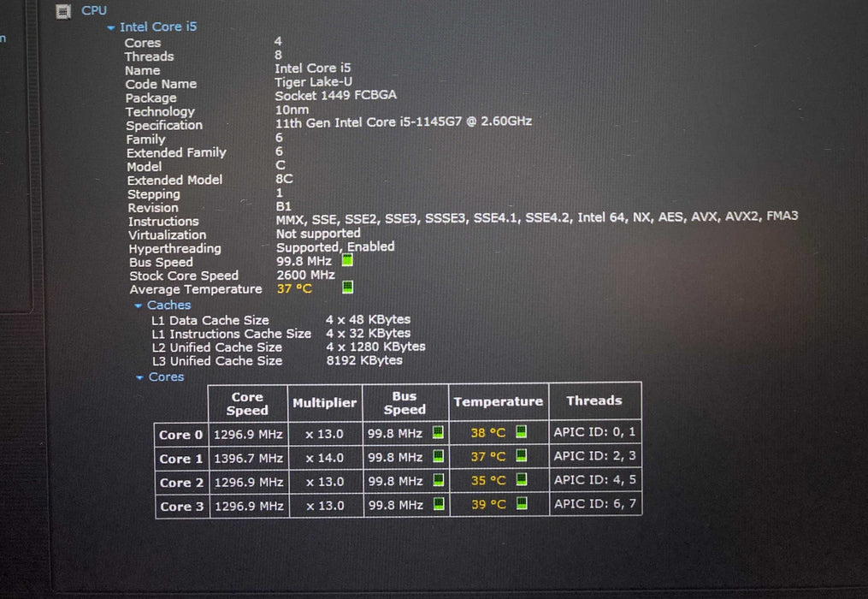Click Core 1 bus speed graph icon
Image resolution: width=868 pixels, height=599 pixels.
pyautogui.click(x=438, y=456)
